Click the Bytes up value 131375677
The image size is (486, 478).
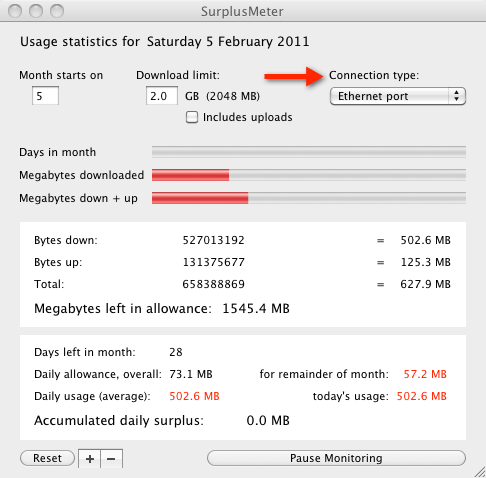pyautogui.click(x=213, y=262)
